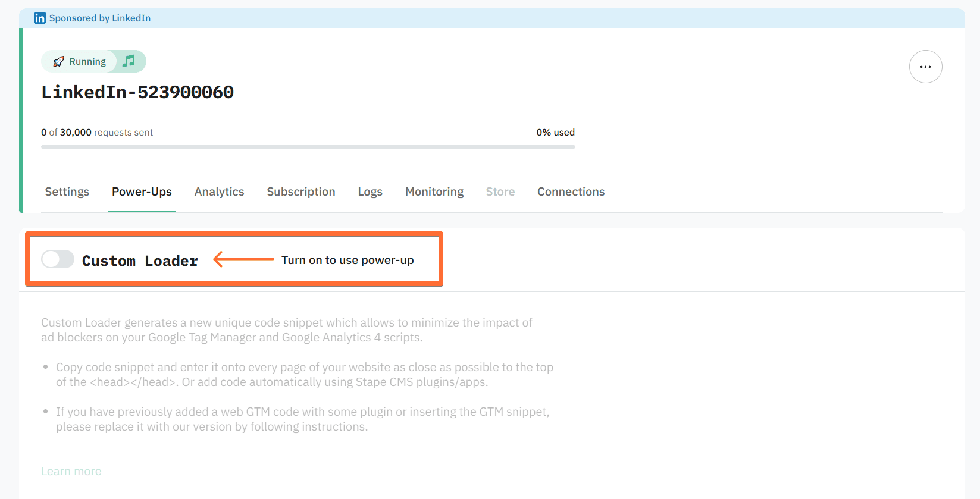Open the Logs tab
The image size is (980, 499).
(x=370, y=192)
